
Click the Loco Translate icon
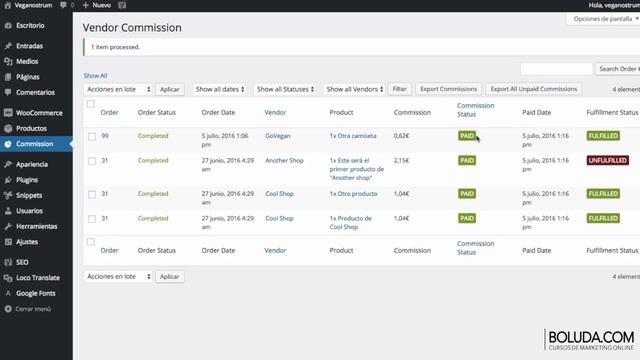(x=8, y=278)
